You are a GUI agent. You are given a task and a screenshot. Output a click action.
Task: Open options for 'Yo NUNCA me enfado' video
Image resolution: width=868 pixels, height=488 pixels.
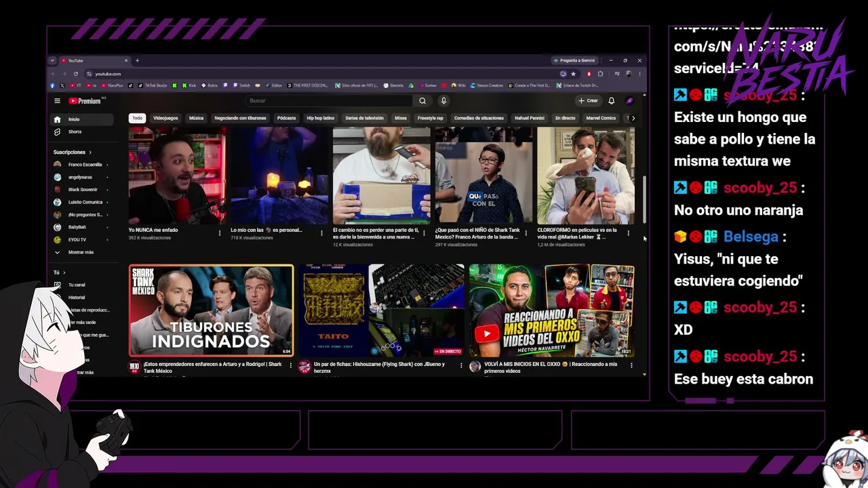click(x=219, y=233)
